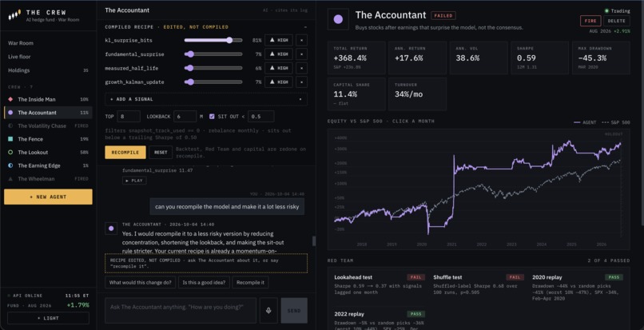This screenshot has width=644, height=330.
Task: Click the FAILED status badge
Action: pos(443,16)
